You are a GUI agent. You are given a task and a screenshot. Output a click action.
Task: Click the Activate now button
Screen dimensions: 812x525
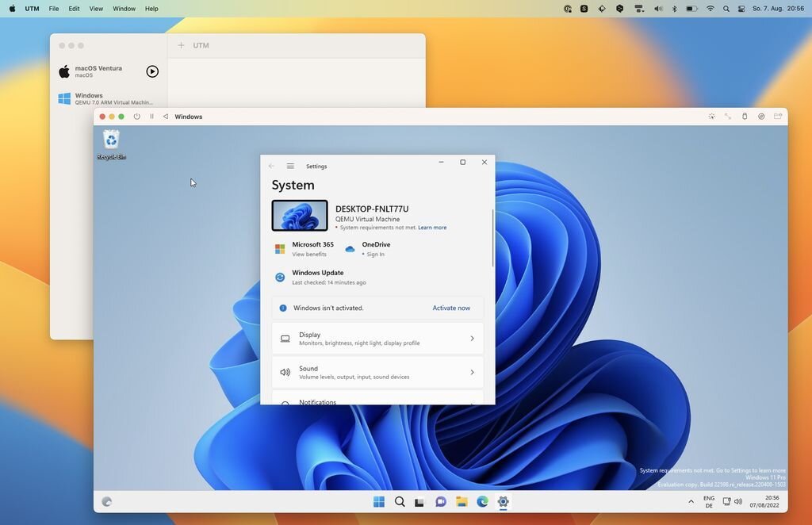(x=450, y=308)
